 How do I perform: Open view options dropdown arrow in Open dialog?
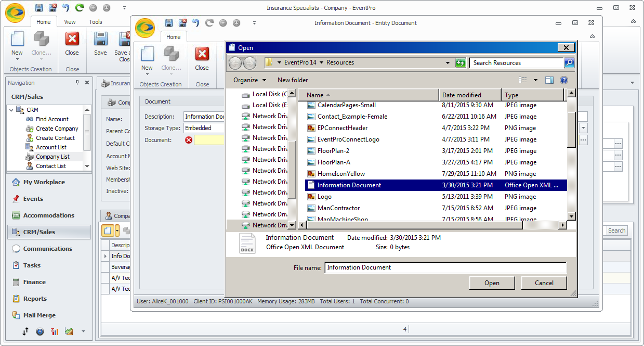[x=535, y=80]
